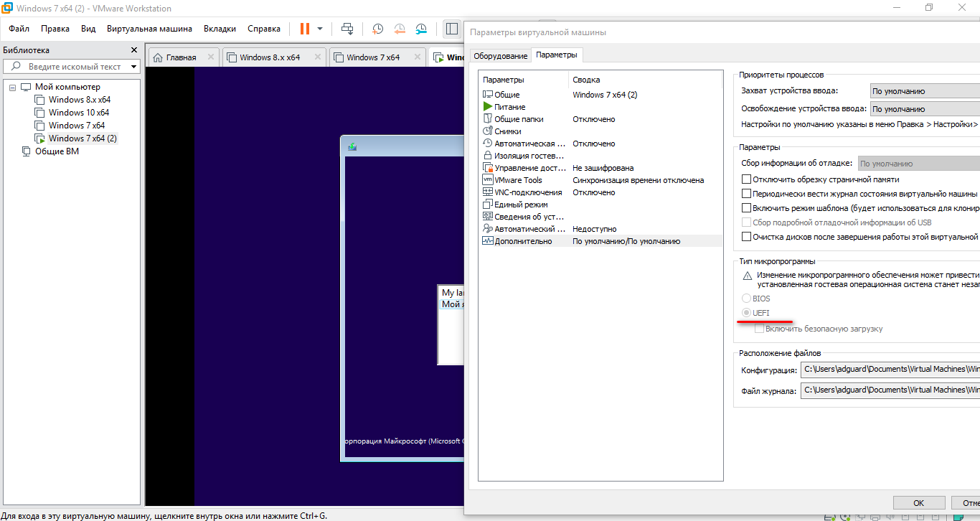Screen dimensions: 980x521
Task: Open the Правка menu
Action: (55, 29)
